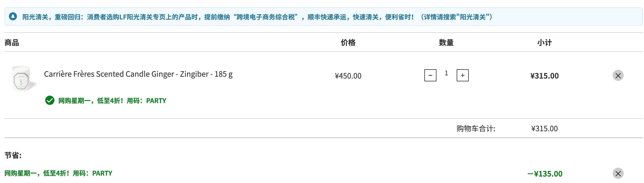
Task: Click the −¥135.00 savings amount
Action: (x=545, y=174)
